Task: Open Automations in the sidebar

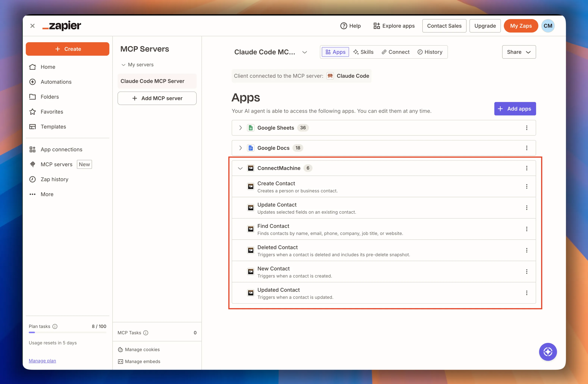Action: point(56,82)
